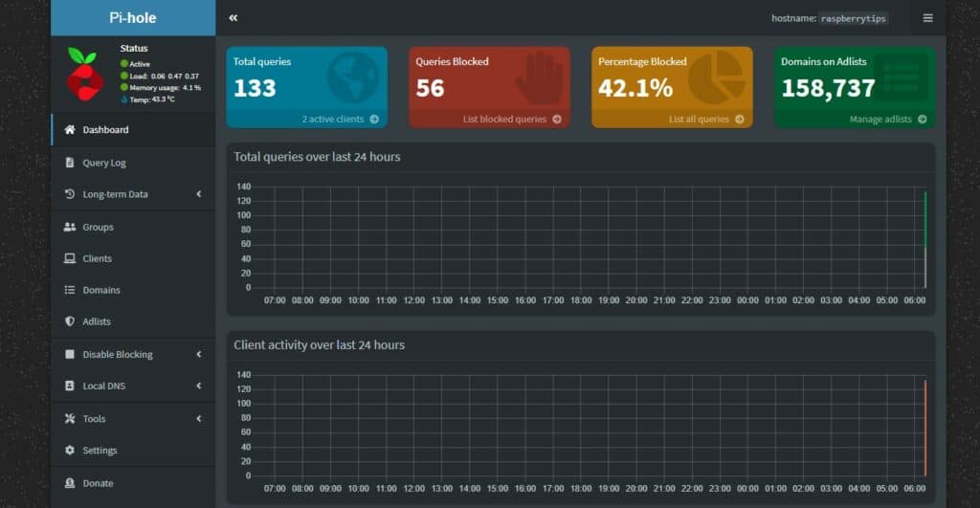This screenshot has width=980, height=508.
Task: Click the Clients laptop icon
Action: coord(69,258)
